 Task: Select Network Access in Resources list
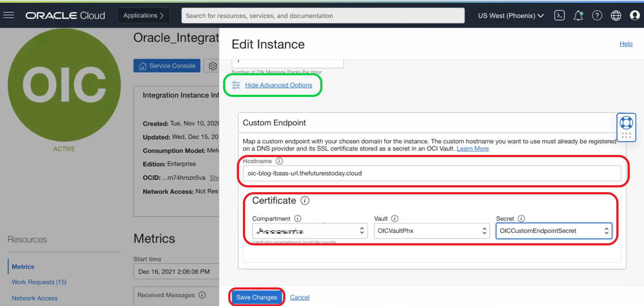(x=35, y=298)
